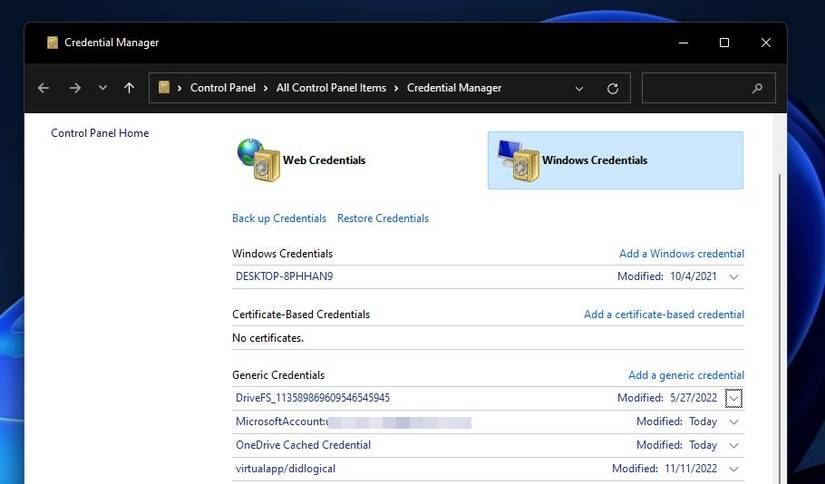The width and height of the screenshot is (825, 484).
Task: Click Modified 11/11/2022 date text
Action: tap(664, 468)
